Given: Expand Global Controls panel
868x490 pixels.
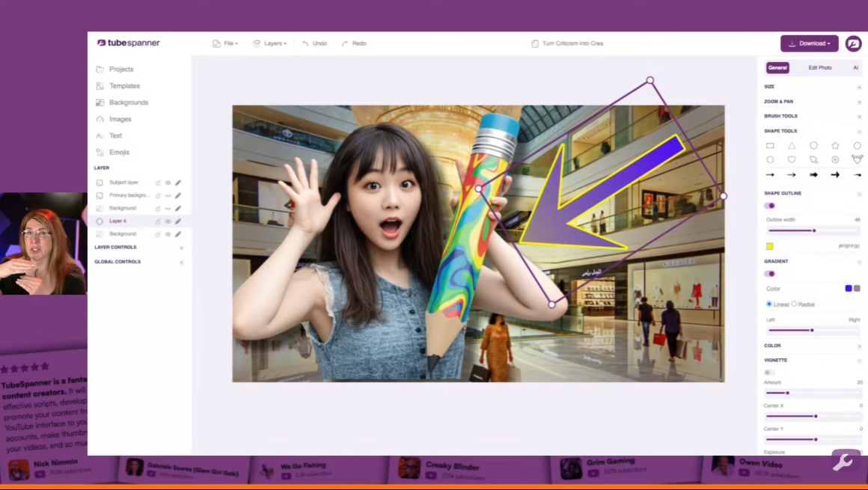Looking at the screenshot, I should (181, 262).
